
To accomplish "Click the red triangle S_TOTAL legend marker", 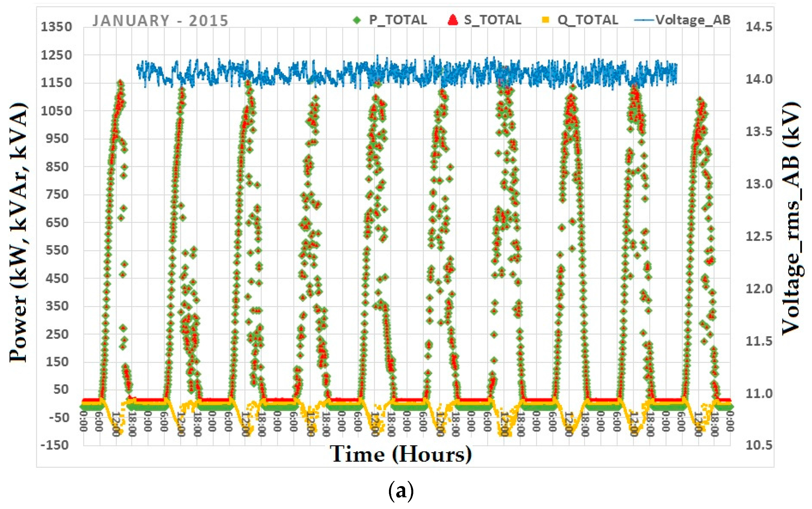I will pos(453,20).
